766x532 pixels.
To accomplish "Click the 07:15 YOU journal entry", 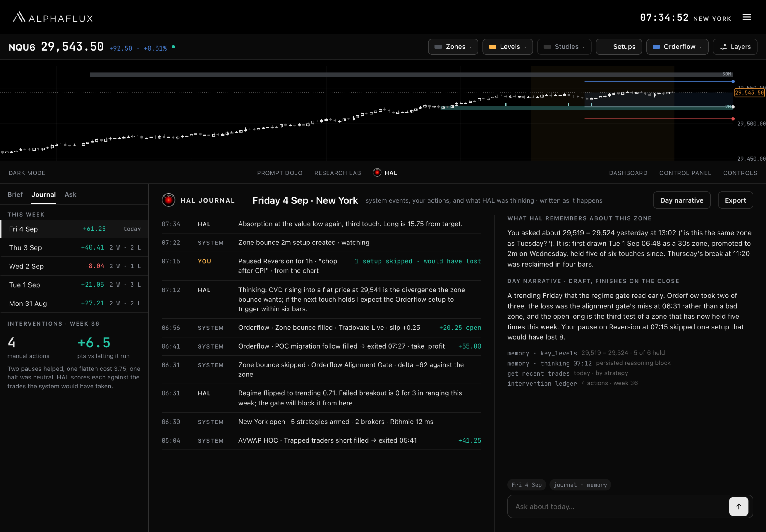I will 321,266.
